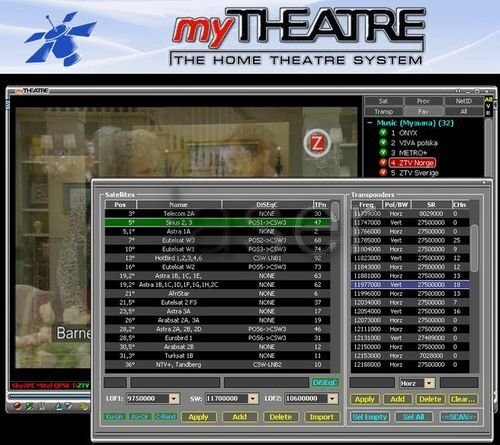Select the 'Sirius 2, 3' satellite row
Viewport: 500px width, 445px height.
[218, 222]
